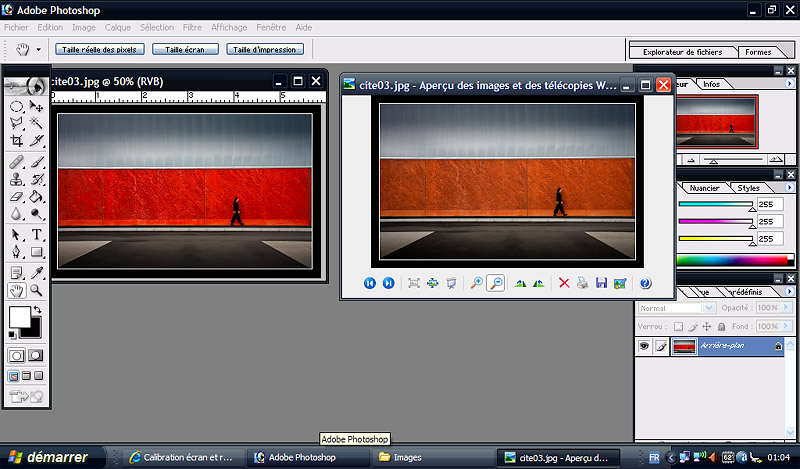Hide the Arrière-plan layer eye icon
Image resolution: width=800 pixels, height=469 pixels.
(x=644, y=346)
